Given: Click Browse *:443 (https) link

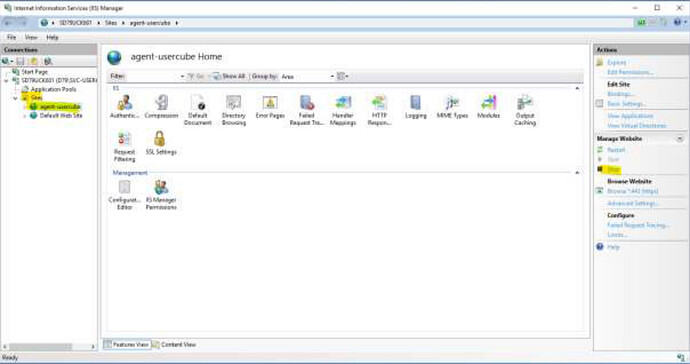Looking at the screenshot, I should click(x=632, y=191).
